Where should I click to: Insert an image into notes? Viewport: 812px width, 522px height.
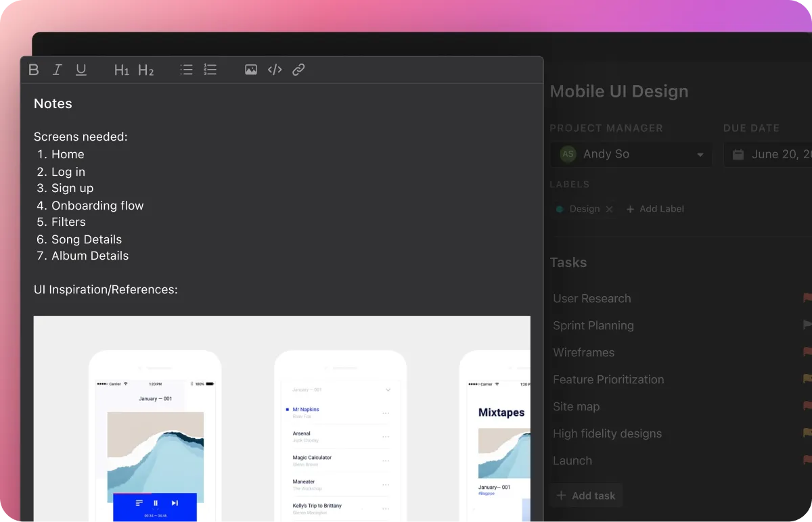251,70
